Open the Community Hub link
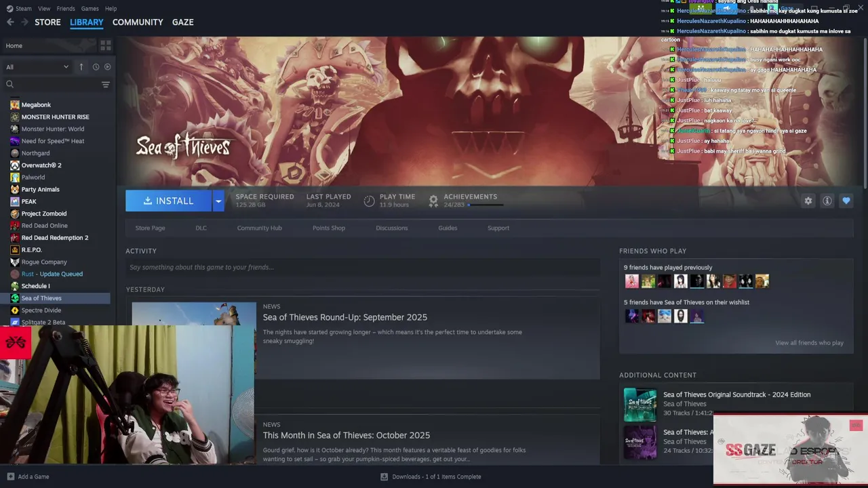The image size is (868, 488). (x=259, y=228)
